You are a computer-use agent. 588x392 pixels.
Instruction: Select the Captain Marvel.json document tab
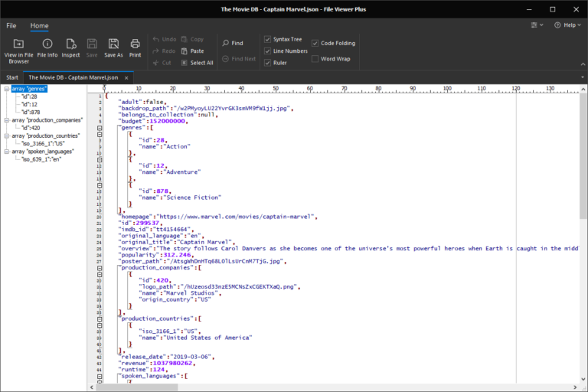click(x=73, y=77)
